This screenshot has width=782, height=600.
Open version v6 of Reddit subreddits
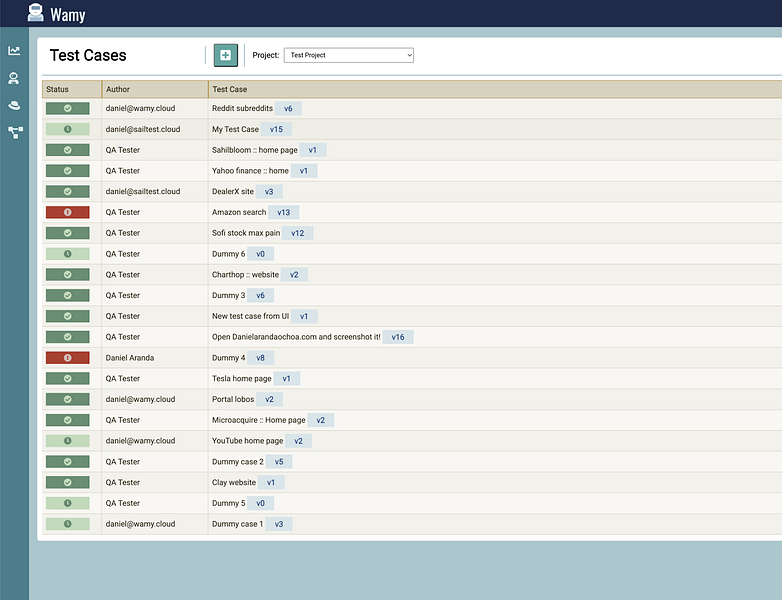coord(288,108)
